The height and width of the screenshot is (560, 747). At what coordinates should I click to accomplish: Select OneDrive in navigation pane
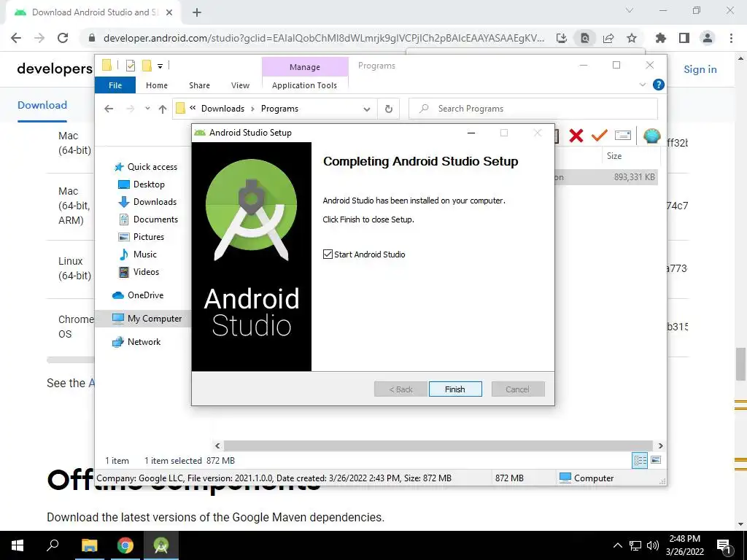coord(138,295)
